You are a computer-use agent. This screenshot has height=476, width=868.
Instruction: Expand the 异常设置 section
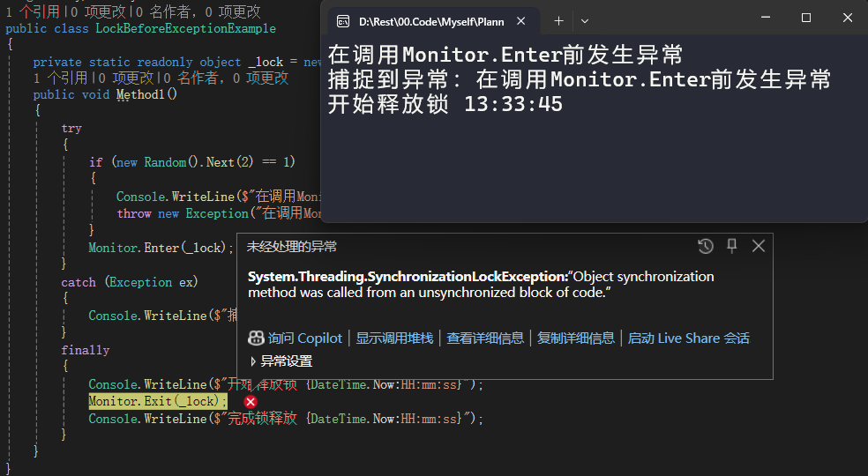tap(281, 361)
